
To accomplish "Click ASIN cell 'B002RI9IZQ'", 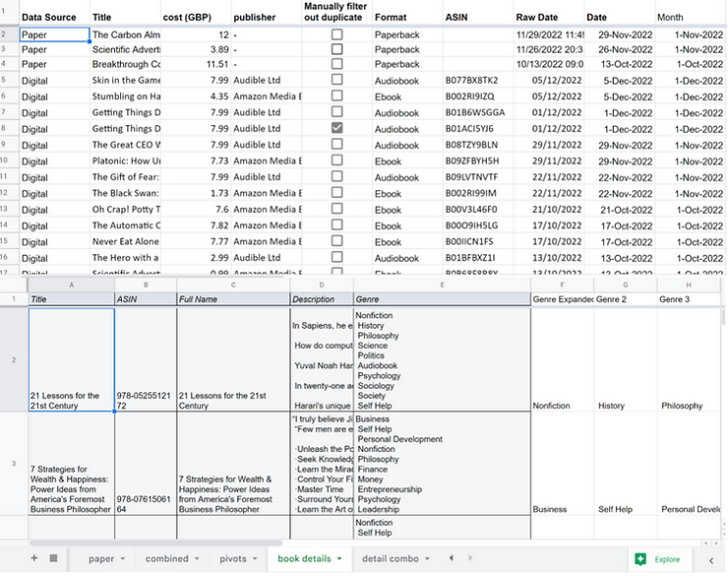I will [478, 96].
